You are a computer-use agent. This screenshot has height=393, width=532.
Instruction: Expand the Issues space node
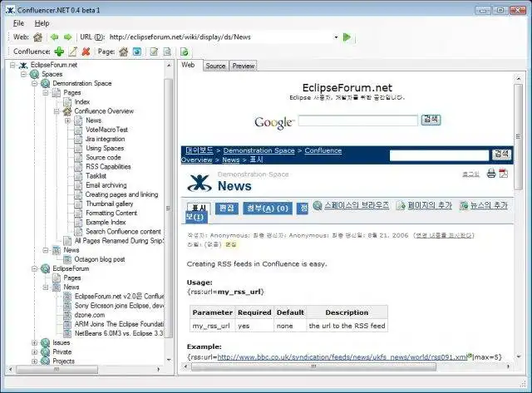[x=35, y=343]
